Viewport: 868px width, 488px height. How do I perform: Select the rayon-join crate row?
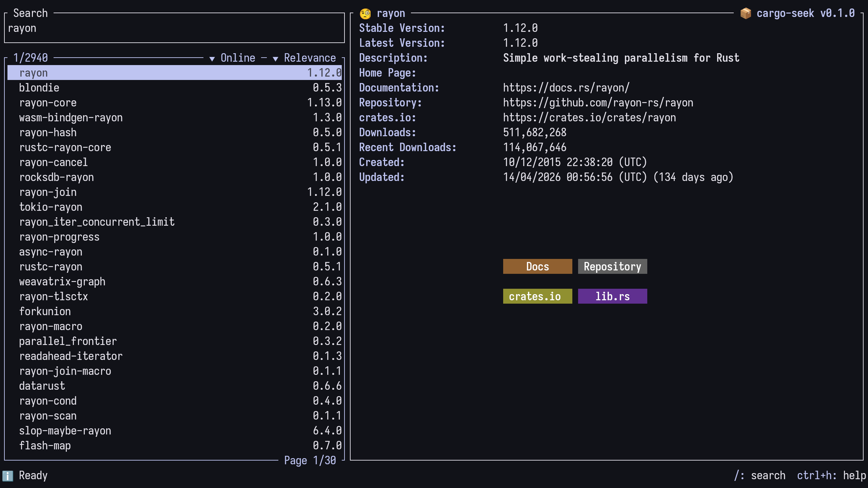(x=175, y=192)
